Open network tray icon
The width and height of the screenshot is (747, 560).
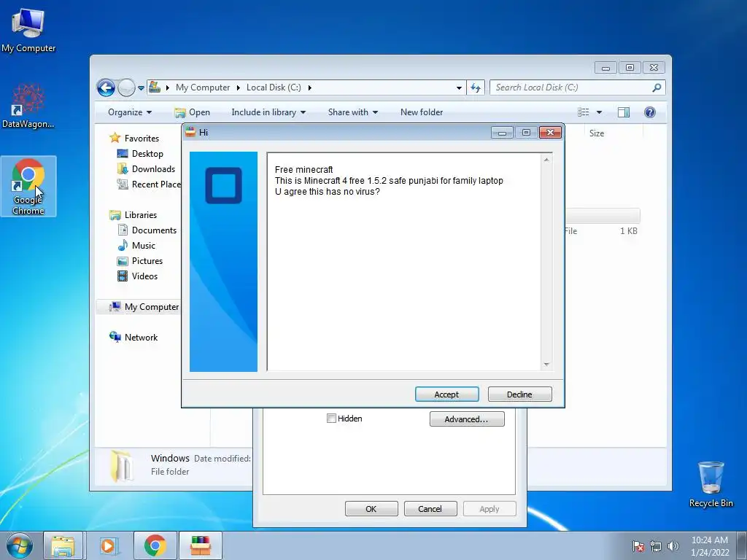click(656, 546)
